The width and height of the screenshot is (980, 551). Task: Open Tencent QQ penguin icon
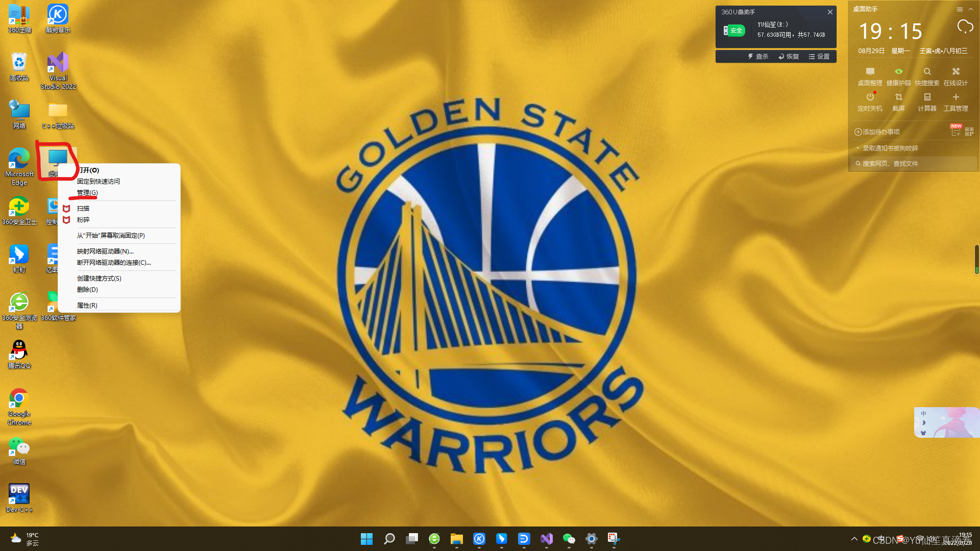click(x=19, y=350)
